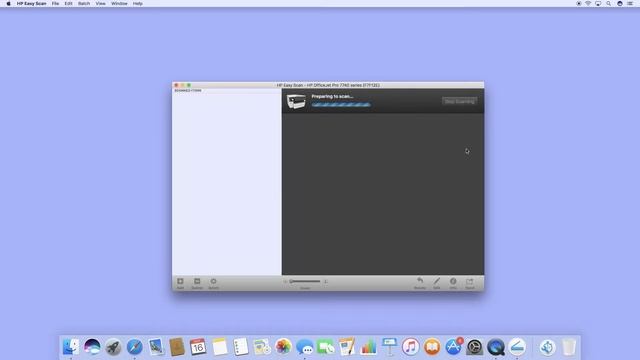
Task: Click the AirPlay display icon in menu bar
Action: pos(598,4)
